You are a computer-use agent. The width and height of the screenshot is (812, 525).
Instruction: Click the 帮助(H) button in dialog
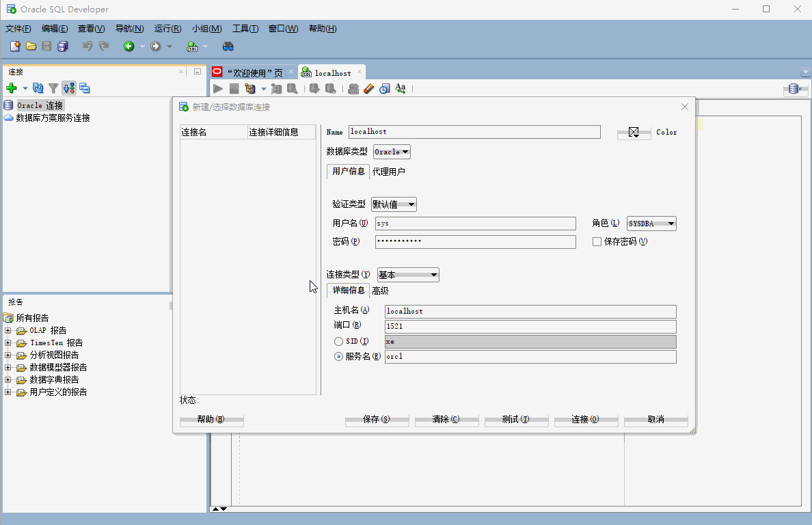211,419
